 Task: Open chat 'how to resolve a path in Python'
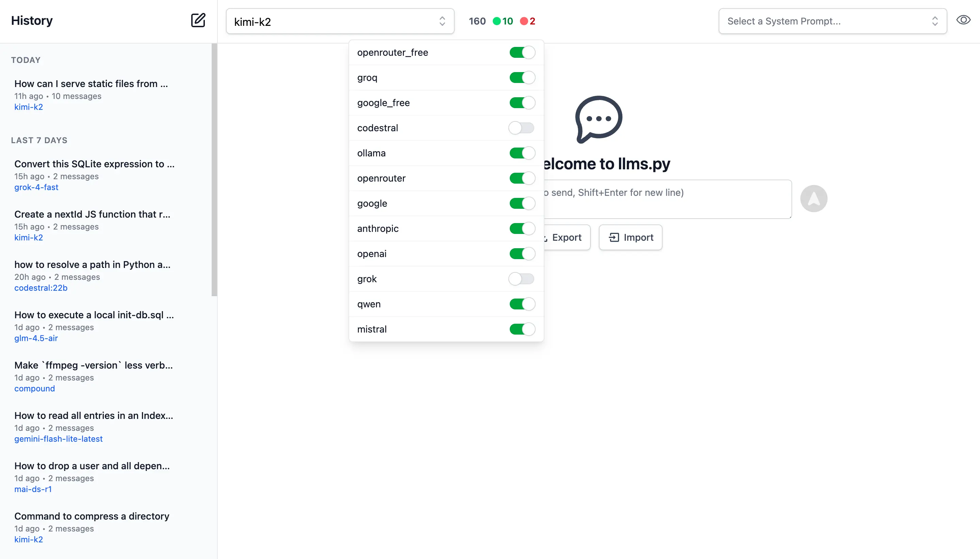105,276
